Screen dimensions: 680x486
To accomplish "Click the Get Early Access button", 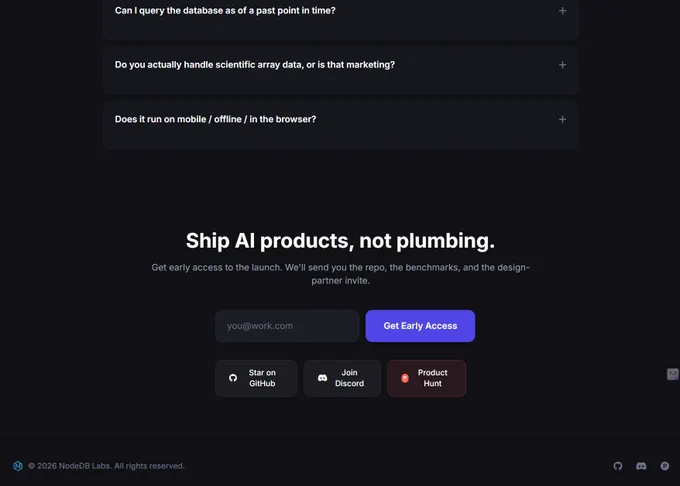I will [420, 326].
